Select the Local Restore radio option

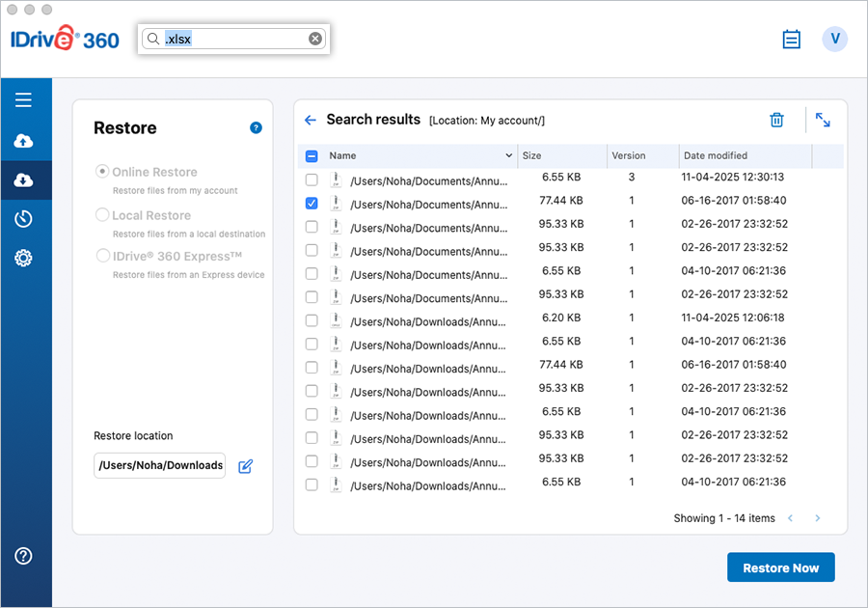pyautogui.click(x=102, y=215)
